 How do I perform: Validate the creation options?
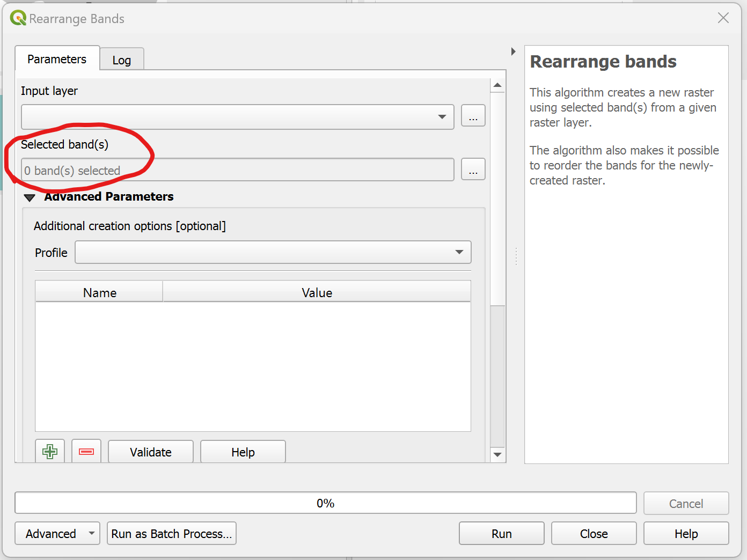[x=150, y=452]
